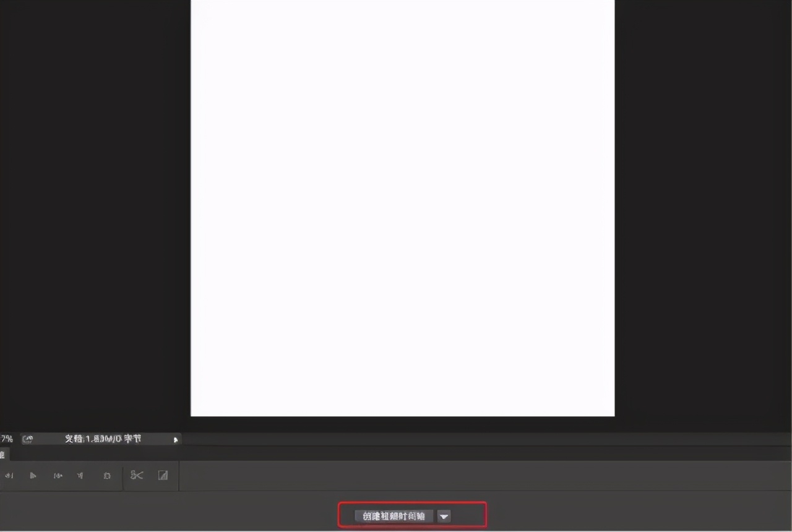Open timeline playback settings gear
792x532 pixels.
107,476
